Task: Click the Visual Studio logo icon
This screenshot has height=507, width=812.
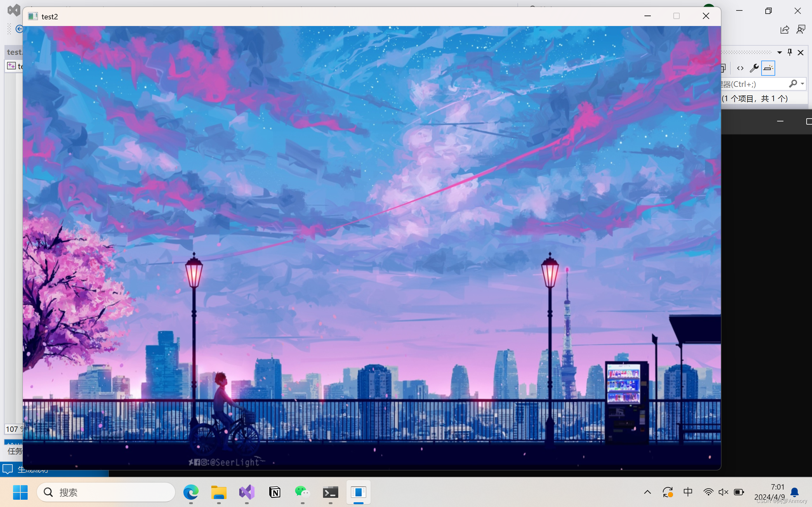Action: [x=14, y=10]
